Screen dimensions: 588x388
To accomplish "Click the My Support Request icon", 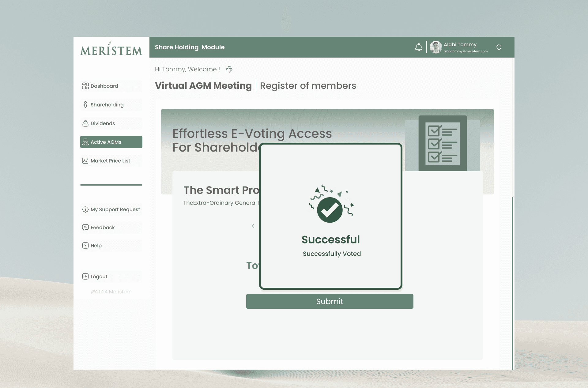I will [85, 209].
